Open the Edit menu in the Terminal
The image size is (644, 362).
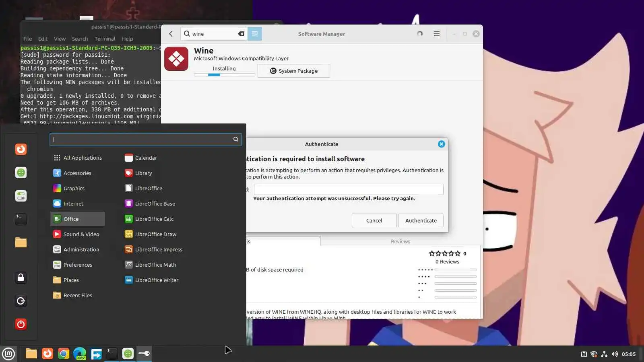tap(43, 39)
